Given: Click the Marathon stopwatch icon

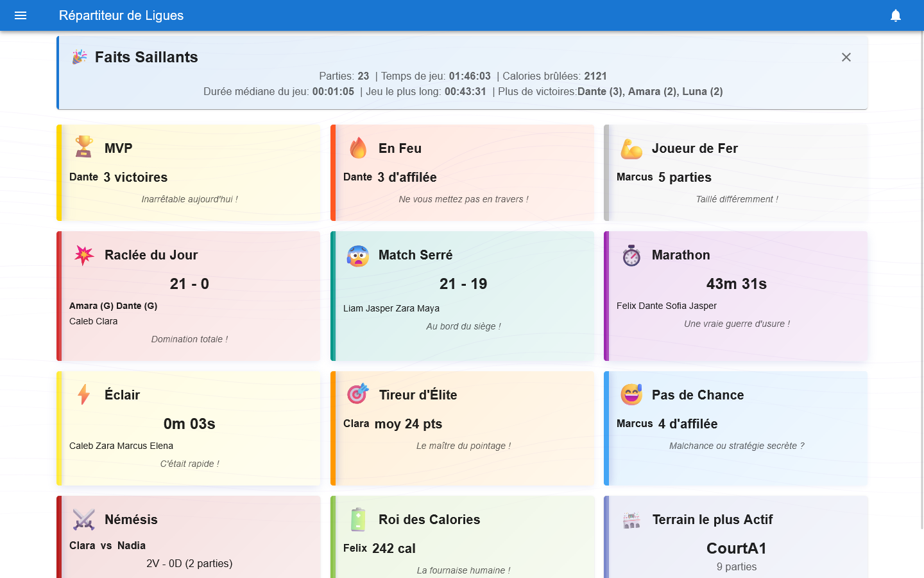Looking at the screenshot, I should click(x=631, y=255).
